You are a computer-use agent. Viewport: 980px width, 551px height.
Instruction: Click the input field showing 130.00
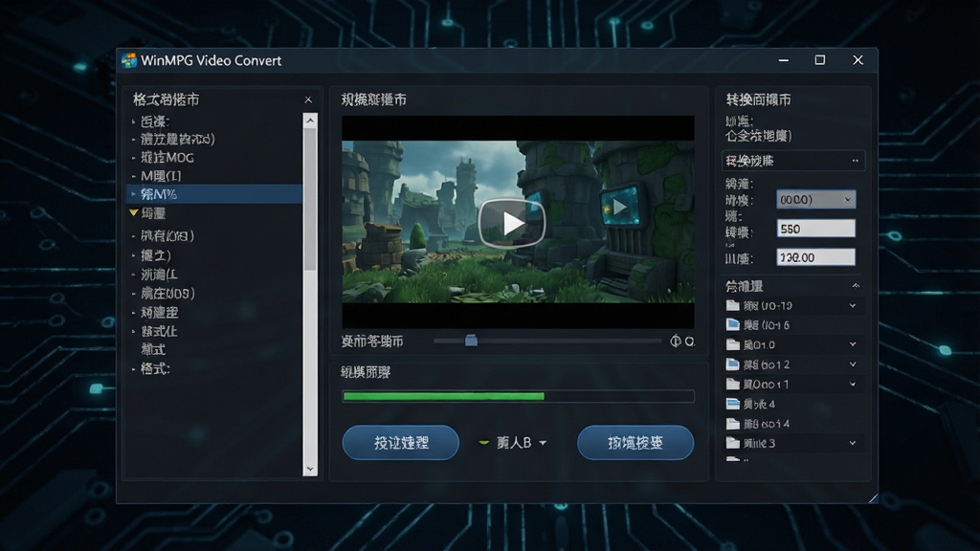(815, 257)
